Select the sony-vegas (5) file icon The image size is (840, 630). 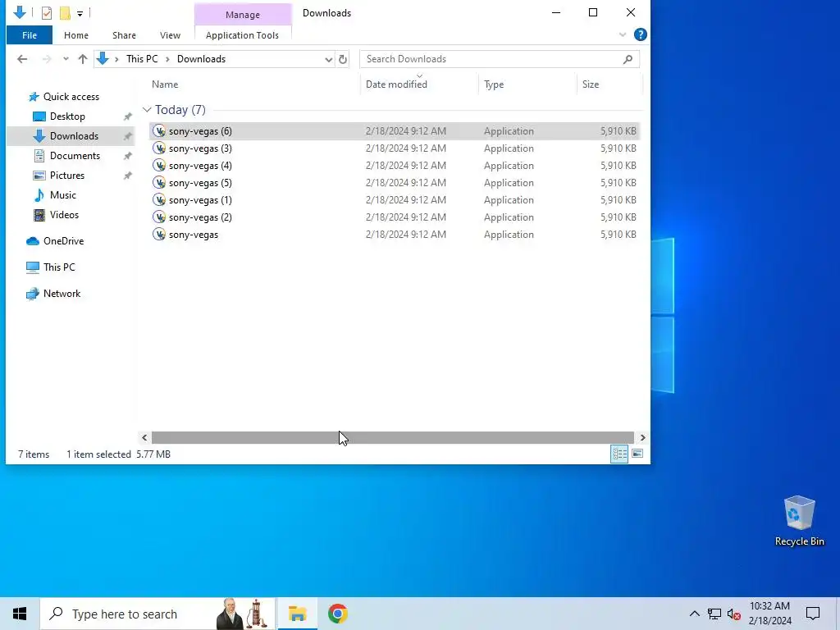point(159,182)
